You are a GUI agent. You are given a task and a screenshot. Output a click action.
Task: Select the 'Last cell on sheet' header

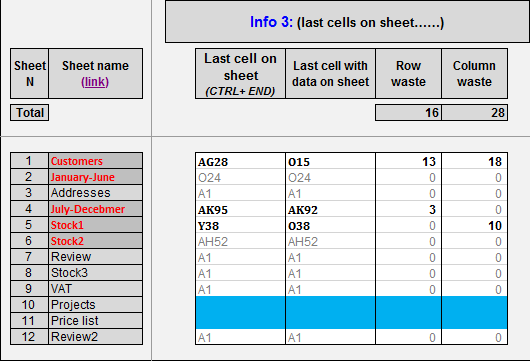pos(240,73)
